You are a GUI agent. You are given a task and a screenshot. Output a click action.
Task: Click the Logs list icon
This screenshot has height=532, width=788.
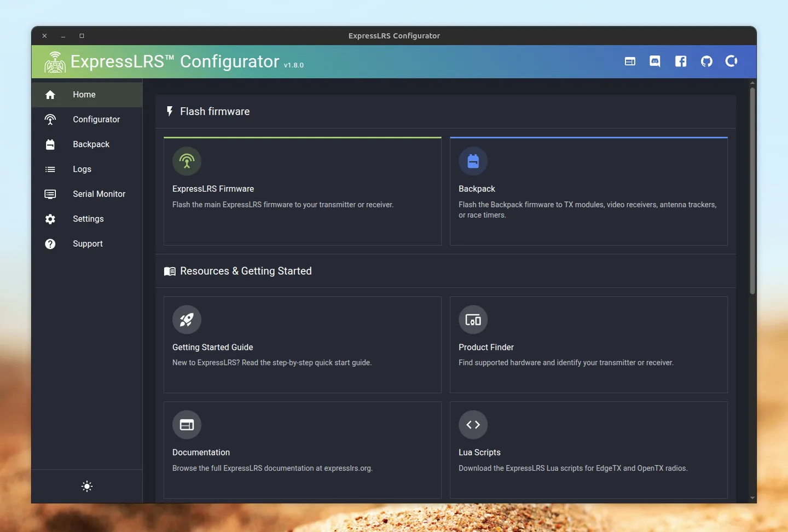tap(50, 169)
